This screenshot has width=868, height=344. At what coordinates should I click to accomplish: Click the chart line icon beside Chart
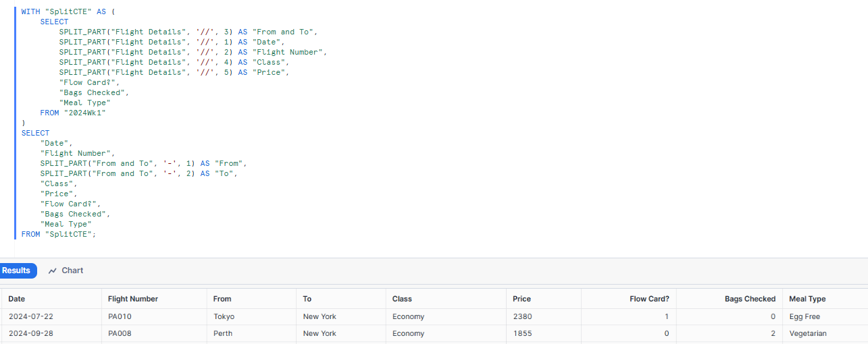click(53, 270)
